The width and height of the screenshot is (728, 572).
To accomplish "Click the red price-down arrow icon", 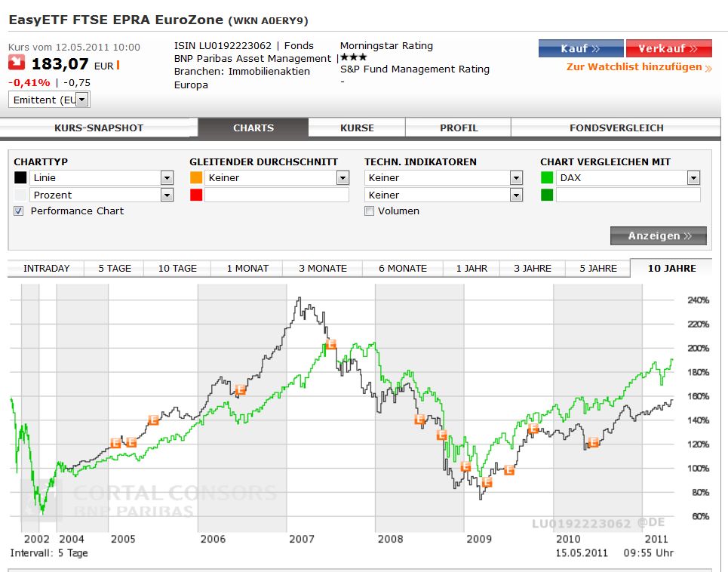I will point(17,62).
